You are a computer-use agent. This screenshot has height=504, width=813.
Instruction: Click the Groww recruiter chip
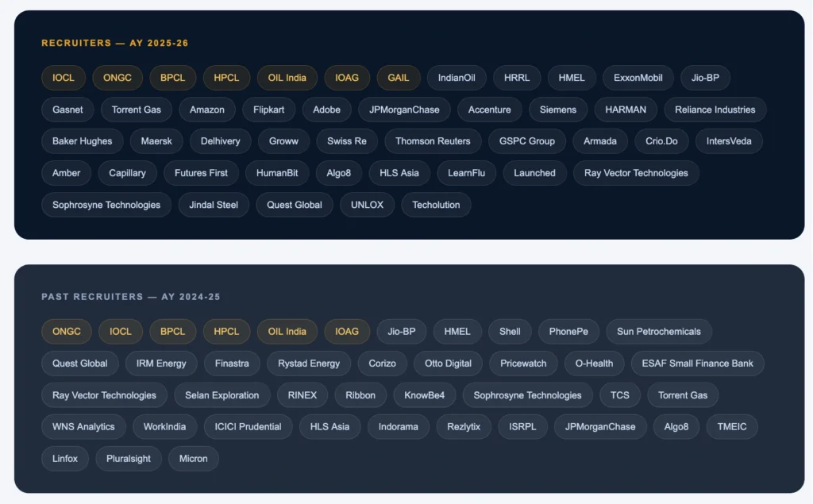click(x=283, y=141)
